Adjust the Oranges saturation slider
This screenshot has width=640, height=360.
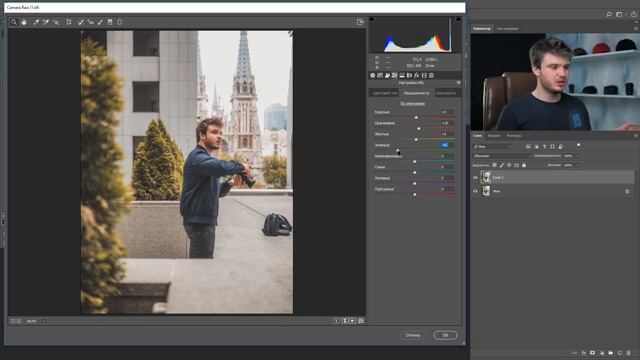[x=419, y=129]
